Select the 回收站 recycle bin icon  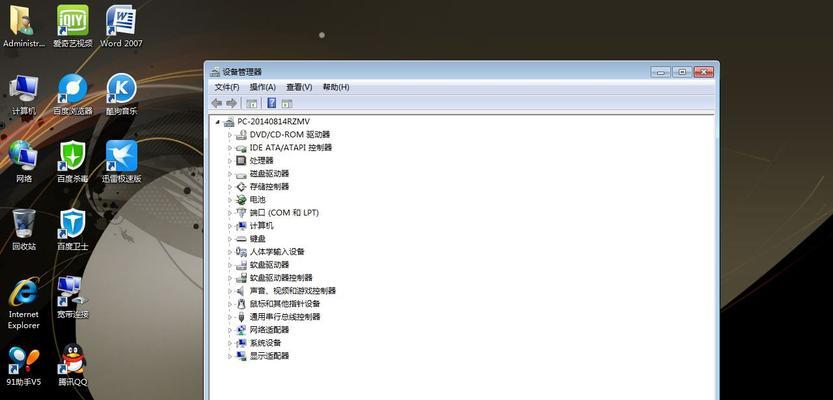(x=23, y=229)
